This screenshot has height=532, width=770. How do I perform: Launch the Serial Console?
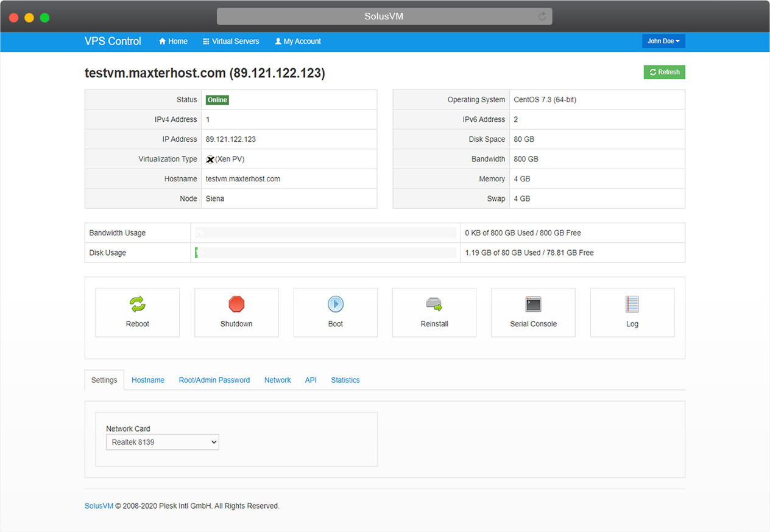click(533, 304)
